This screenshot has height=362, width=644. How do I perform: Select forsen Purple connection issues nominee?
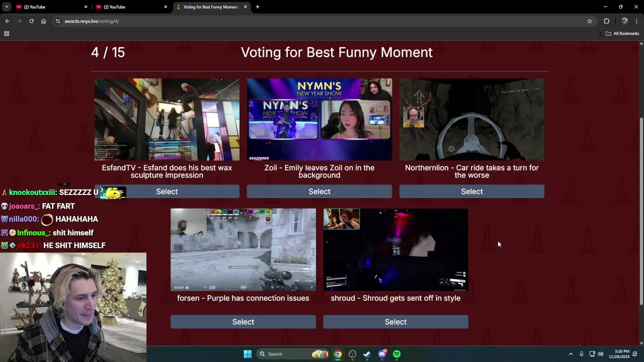[243, 322]
